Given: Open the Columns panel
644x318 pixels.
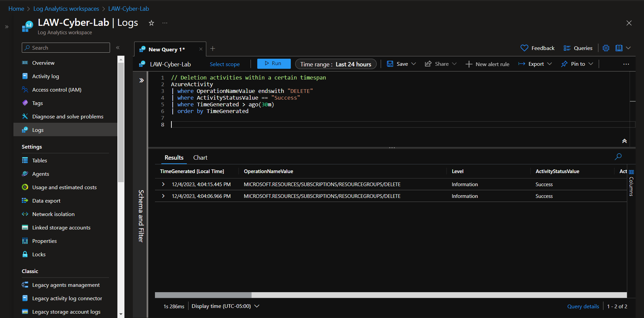Looking at the screenshot, I should pos(631,183).
